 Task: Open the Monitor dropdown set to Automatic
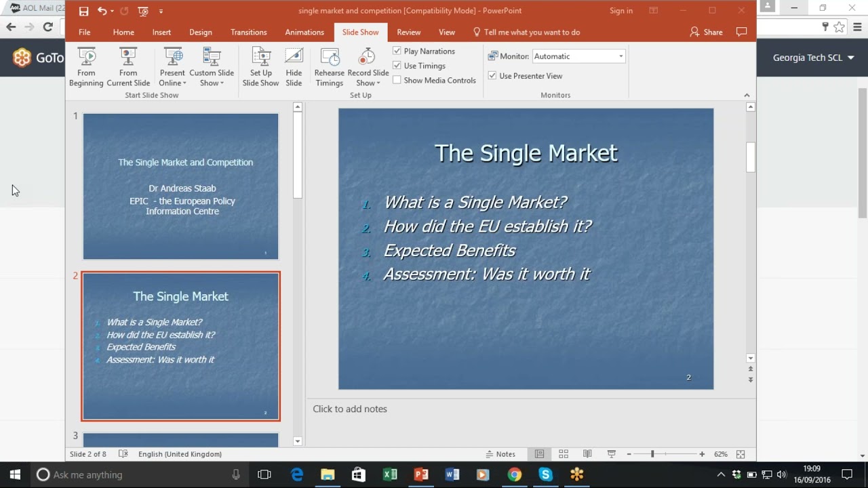(578, 56)
